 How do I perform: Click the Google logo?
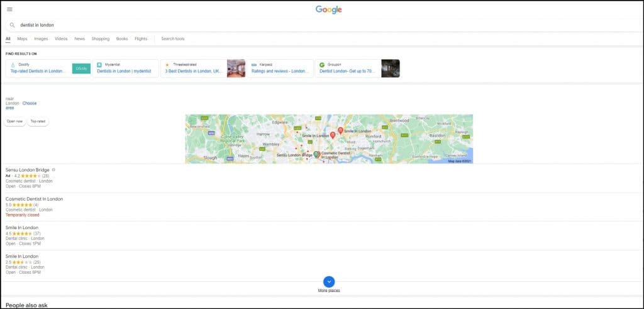328,9
